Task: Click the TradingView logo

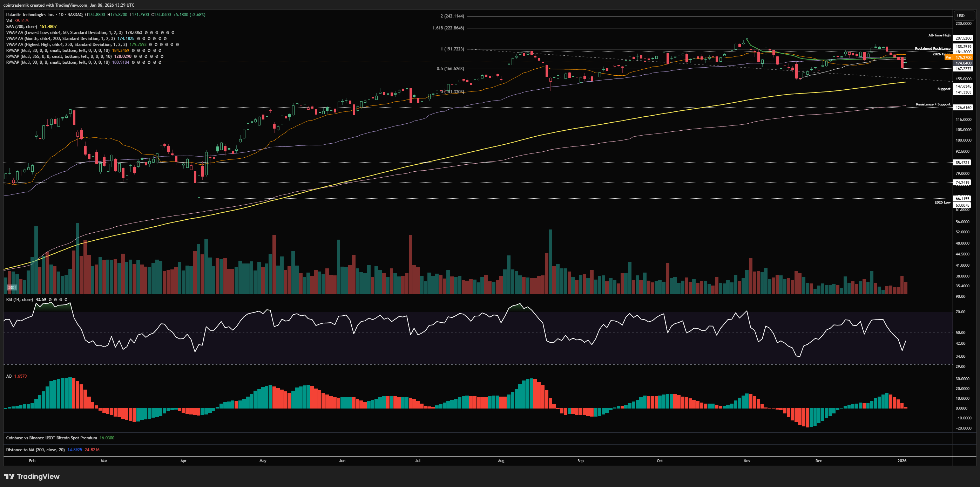Action: [x=32, y=476]
